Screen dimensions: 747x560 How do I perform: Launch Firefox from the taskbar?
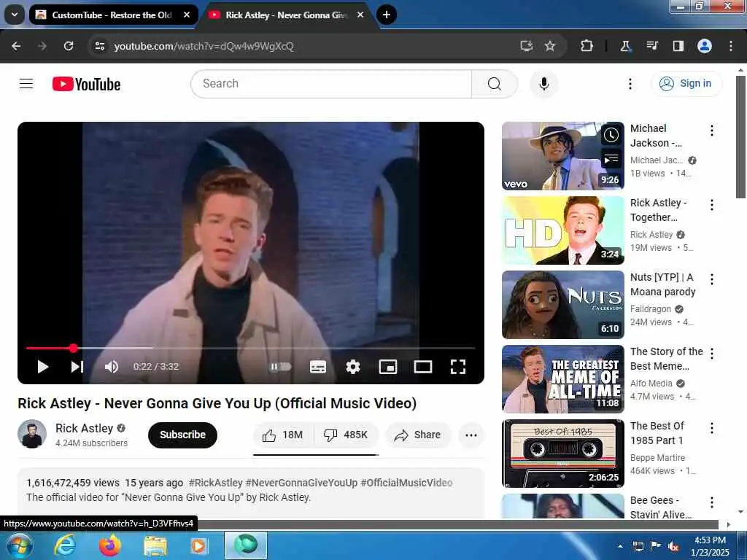[x=109, y=545]
